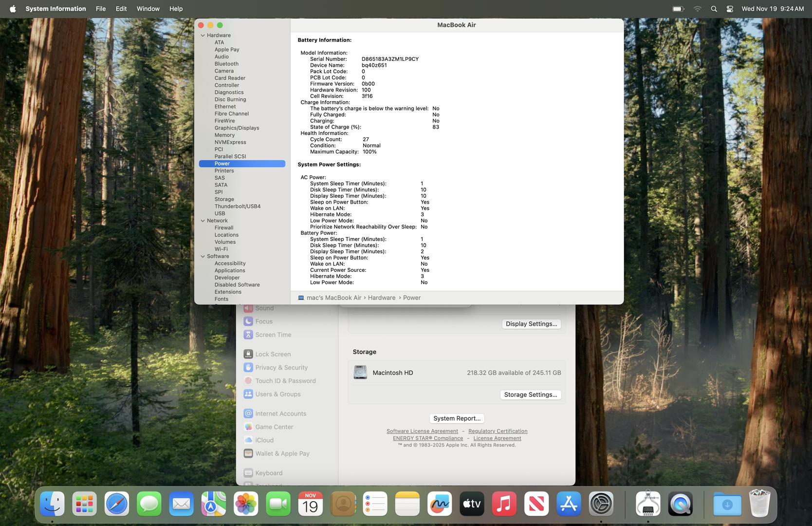Collapse the Hardware section
Viewport: 812px width, 526px height.
(x=203, y=36)
